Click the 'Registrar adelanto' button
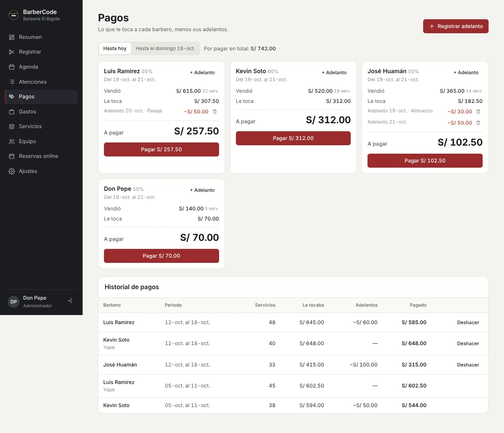 pyautogui.click(x=456, y=26)
